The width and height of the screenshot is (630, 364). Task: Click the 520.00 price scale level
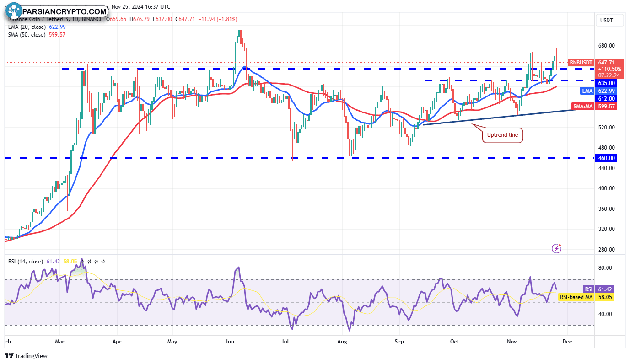[606, 127]
